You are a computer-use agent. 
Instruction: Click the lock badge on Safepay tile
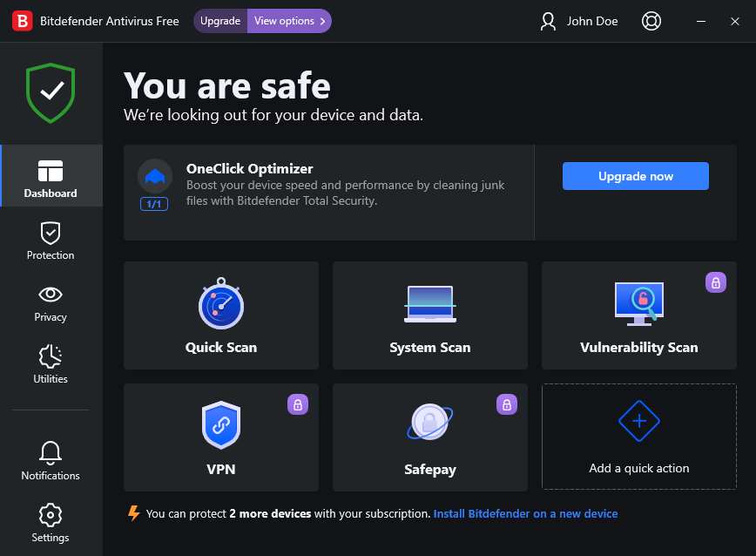coord(507,404)
